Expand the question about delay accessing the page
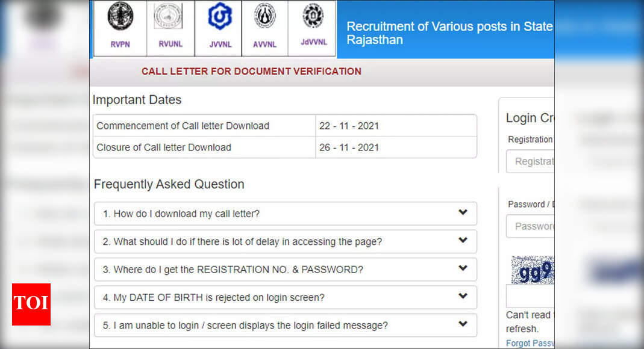The image size is (644, 349). (x=463, y=240)
